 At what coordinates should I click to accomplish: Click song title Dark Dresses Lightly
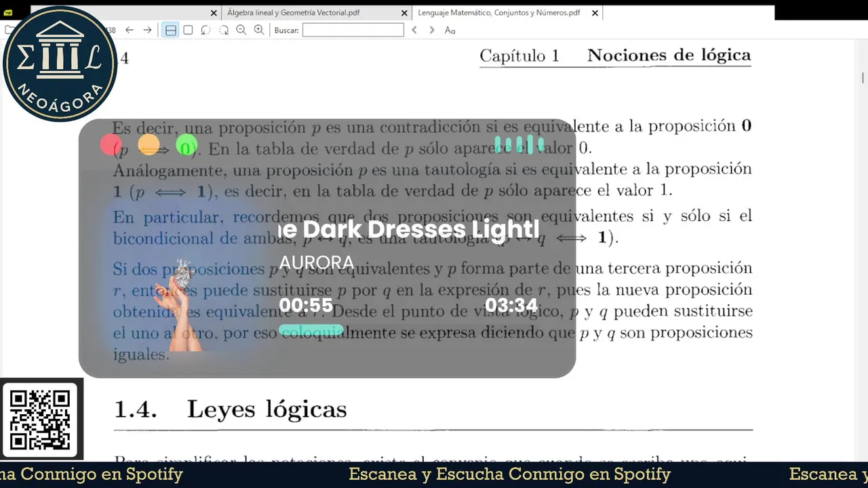point(410,230)
